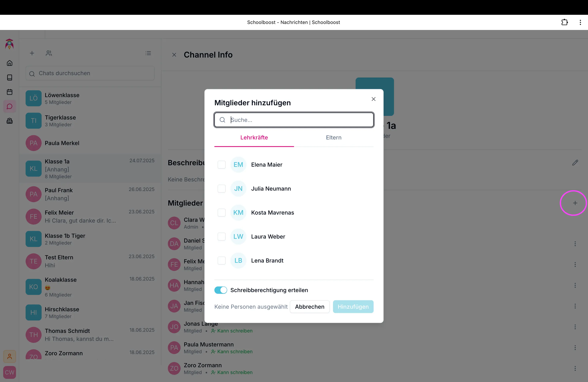The image size is (588, 382).
Task: Click the Abbrechen button
Action: (310, 307)
